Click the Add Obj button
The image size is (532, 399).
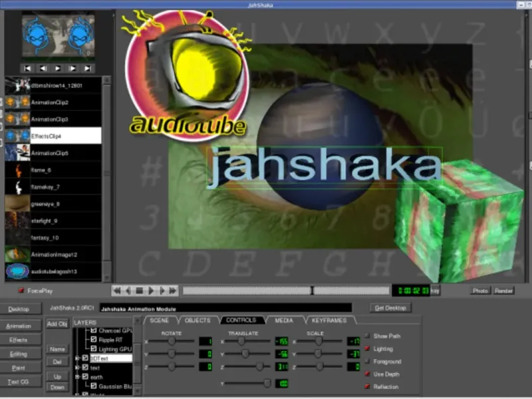[x=57, y=324]
